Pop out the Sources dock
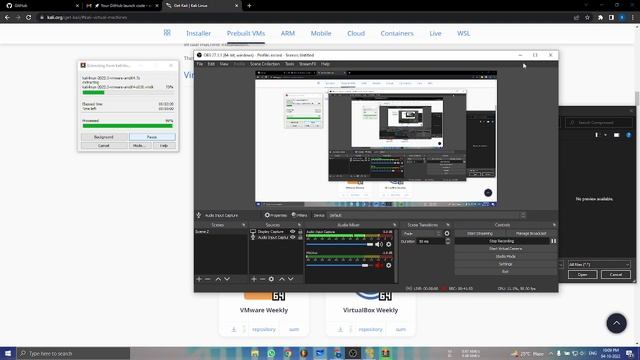The image size is (640, 360). coord(299,225)
